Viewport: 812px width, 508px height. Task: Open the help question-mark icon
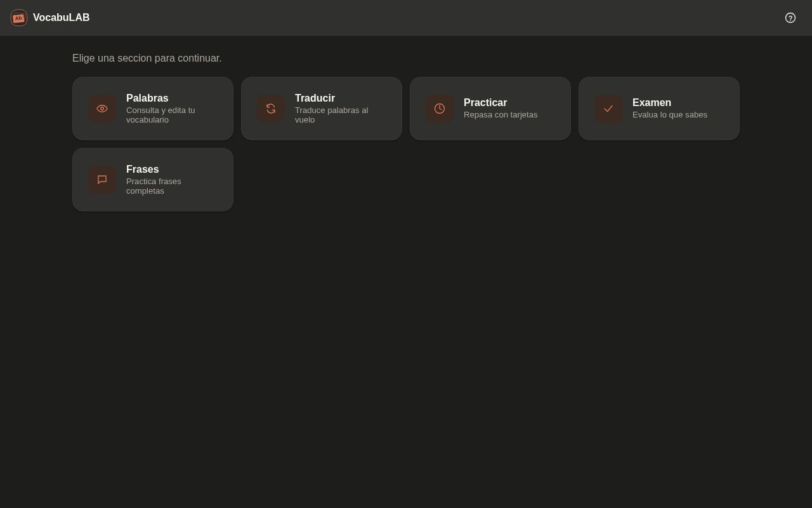click(790, 18)
